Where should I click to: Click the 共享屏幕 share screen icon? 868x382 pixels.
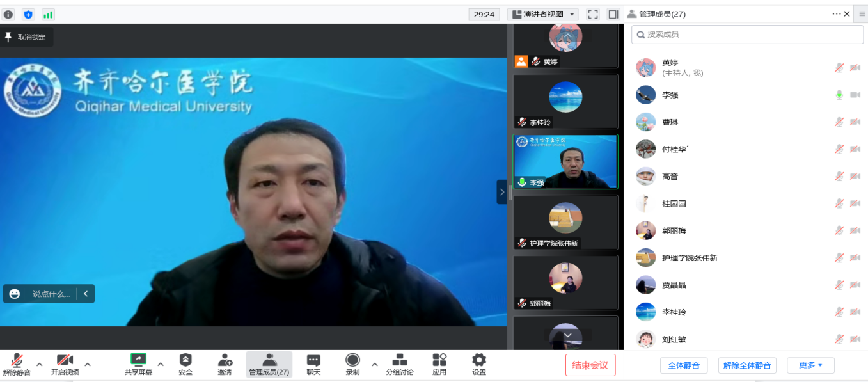point(138,360)
